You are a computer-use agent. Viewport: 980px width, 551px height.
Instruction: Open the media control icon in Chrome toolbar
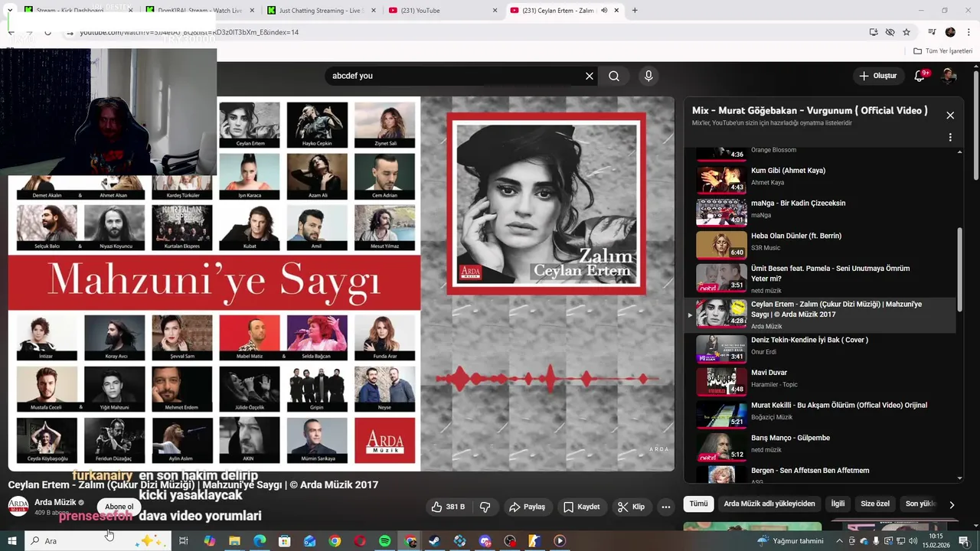point(932,32)
